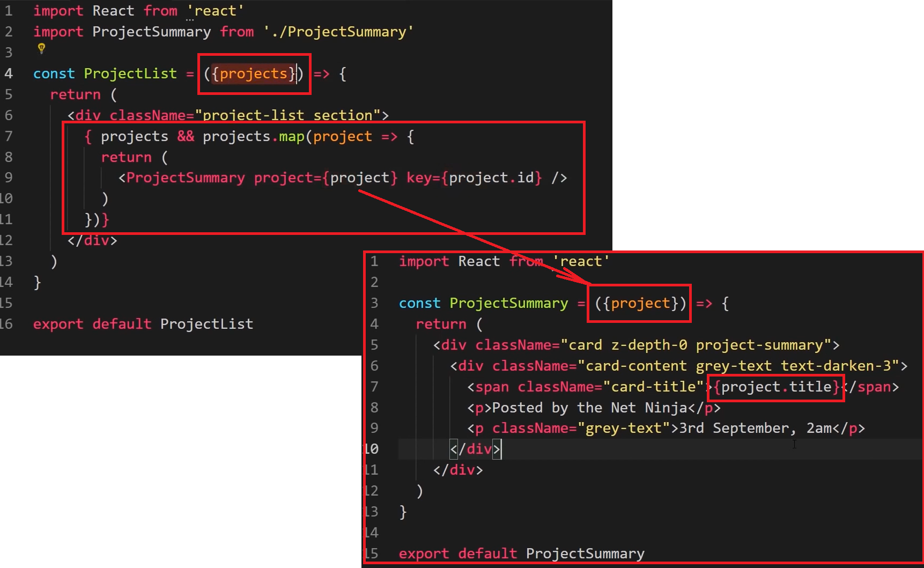Click the ({project}) parameter in ProjectSummary
The width and height of the screenshot is (924, 568).
[640, 304]
